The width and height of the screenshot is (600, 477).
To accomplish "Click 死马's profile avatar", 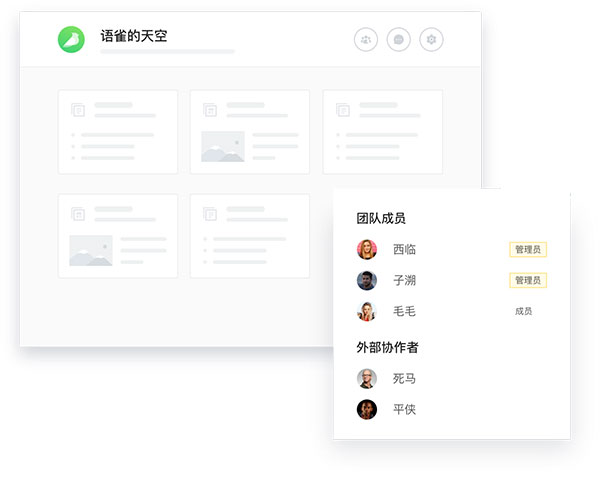I will 367,378.
